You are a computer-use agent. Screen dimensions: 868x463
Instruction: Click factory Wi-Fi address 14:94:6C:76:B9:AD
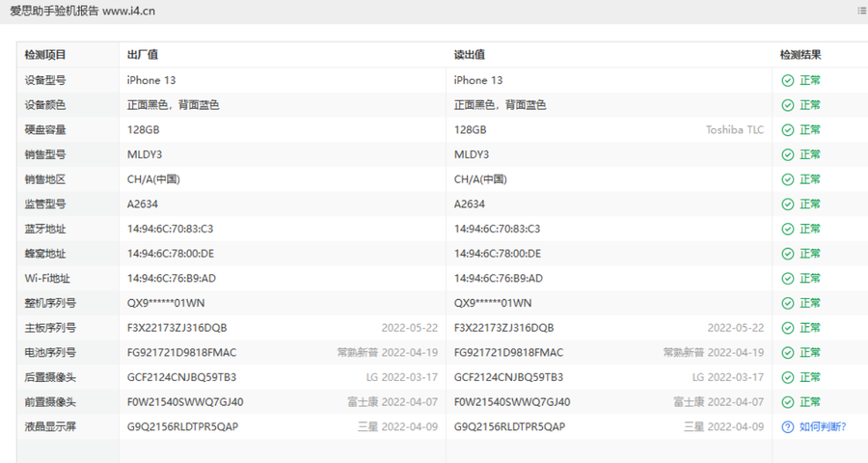point(172,279)
